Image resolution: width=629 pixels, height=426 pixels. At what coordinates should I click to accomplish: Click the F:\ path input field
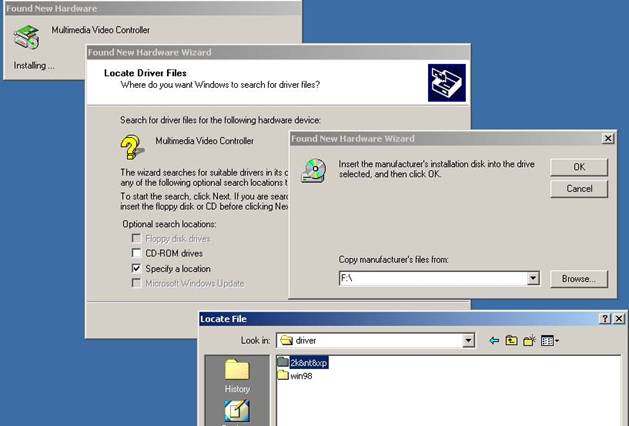(431, 279)
